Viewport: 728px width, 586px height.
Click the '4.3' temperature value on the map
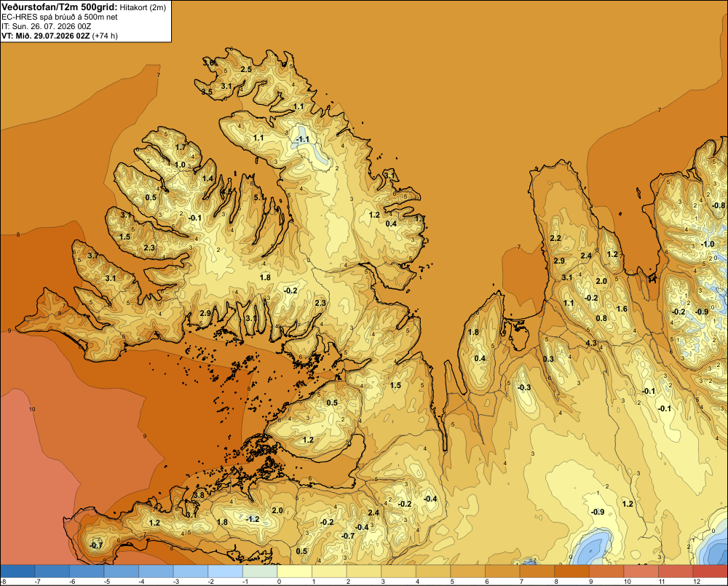591,343
